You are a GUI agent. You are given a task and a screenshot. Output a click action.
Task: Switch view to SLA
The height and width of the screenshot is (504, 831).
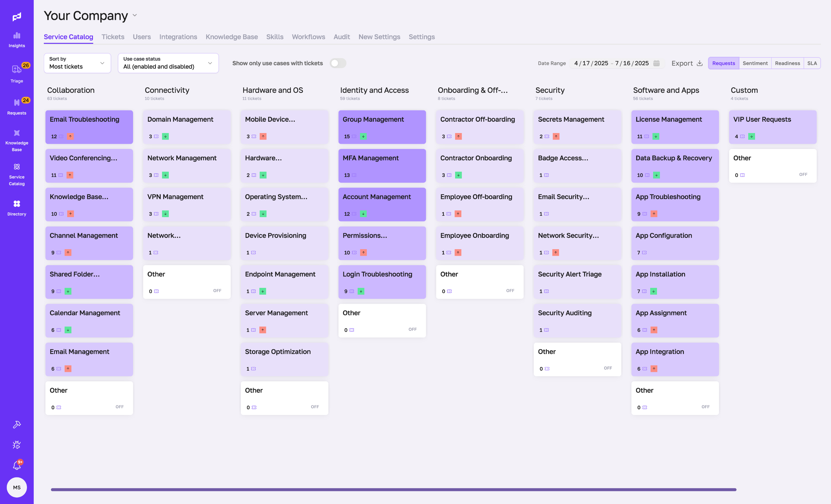812,63
